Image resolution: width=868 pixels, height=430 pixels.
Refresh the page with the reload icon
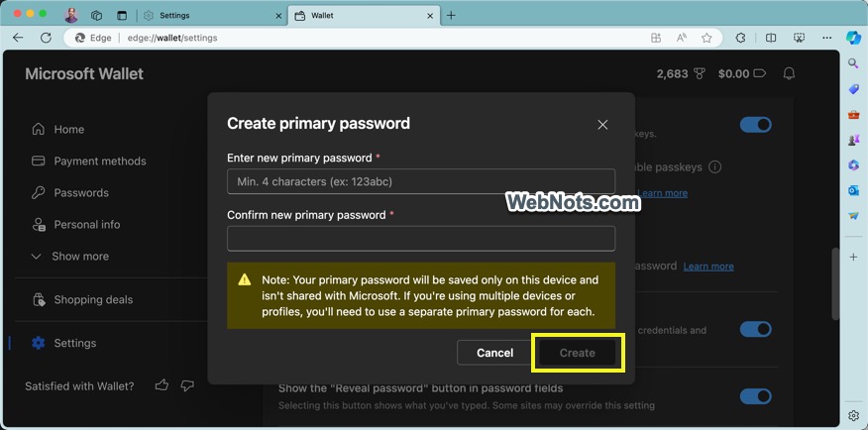tap(46, 38)
